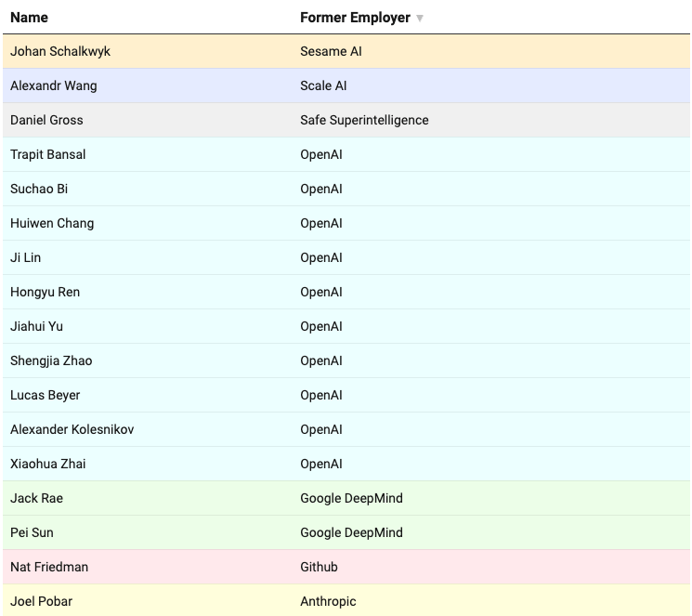Image resolution: width=692 pixels, height=616 pixels.
Task: Select the name Suchao Bi
Action: coord(39,189)
